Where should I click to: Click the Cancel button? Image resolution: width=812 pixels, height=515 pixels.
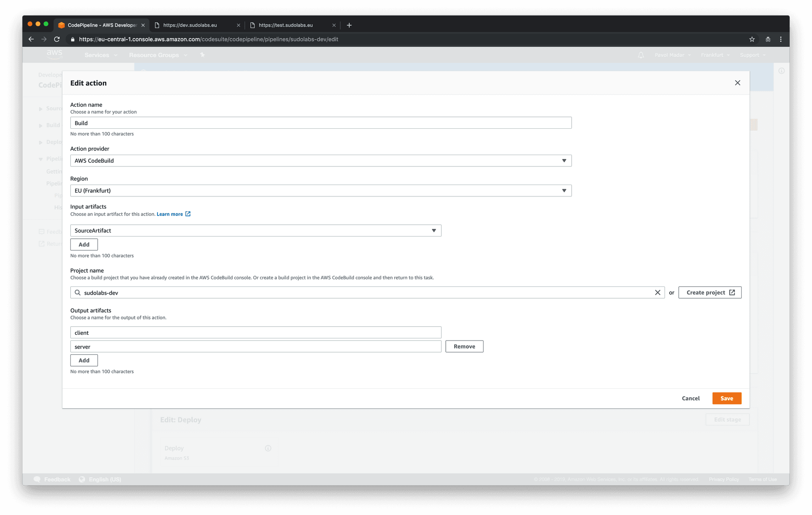[691, 398]
